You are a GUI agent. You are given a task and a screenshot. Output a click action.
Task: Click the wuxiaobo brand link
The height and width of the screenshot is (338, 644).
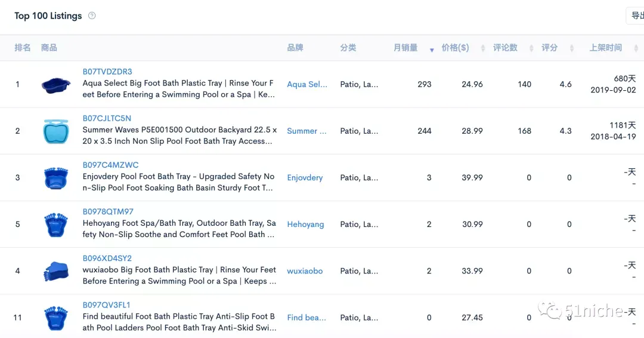[x=305, y=271]
